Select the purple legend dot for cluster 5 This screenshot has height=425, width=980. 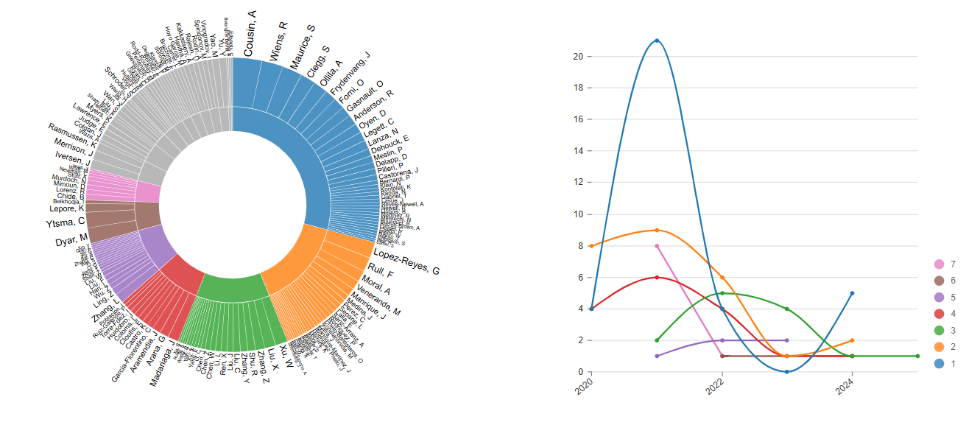coord(938,297)
